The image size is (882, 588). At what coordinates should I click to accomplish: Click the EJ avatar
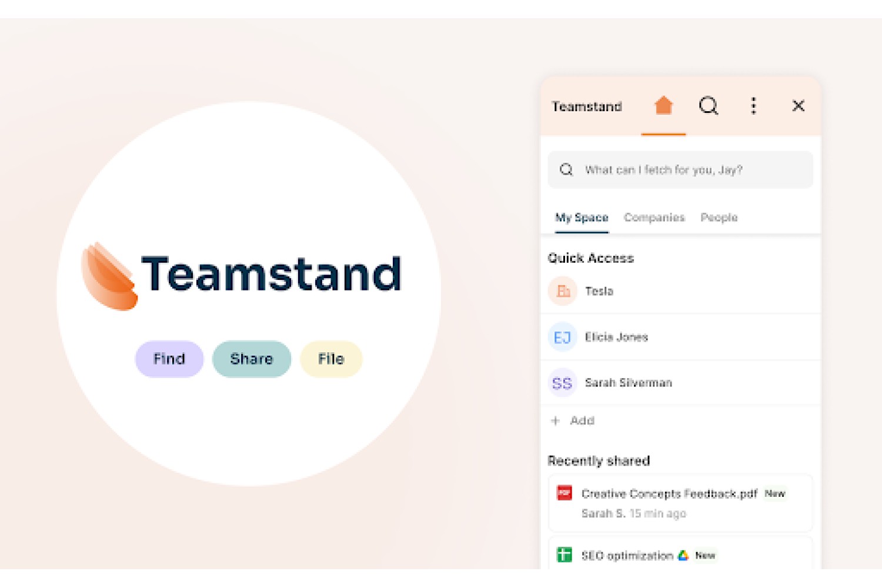(563, 337)
